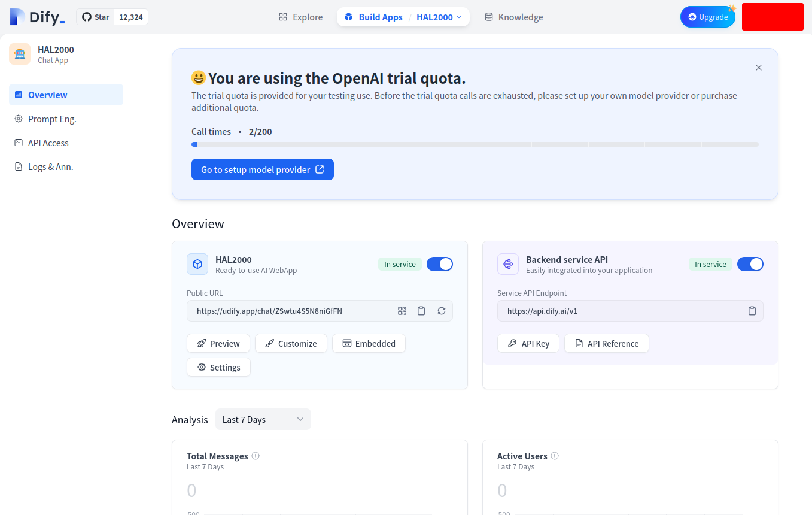Expand the HAL2000 app switcher dropdown

(x=439, y=17)
